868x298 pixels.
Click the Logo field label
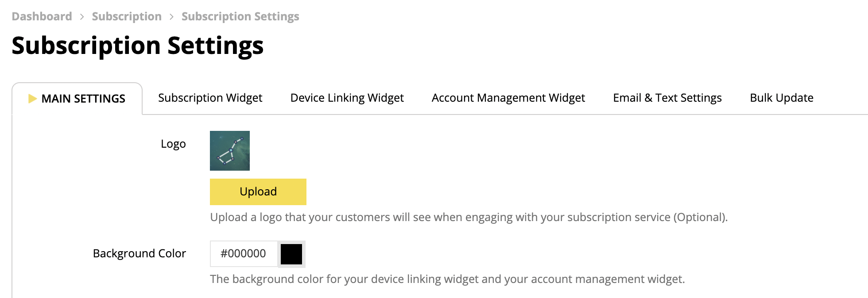pyautogui.click(x=173, y=144)
